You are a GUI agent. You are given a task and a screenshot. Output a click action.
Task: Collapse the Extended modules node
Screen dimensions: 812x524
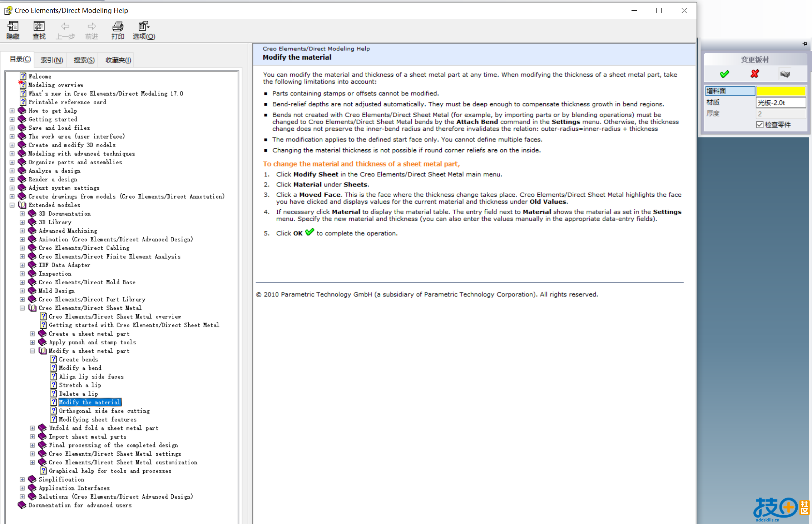(x=12, y=205)
